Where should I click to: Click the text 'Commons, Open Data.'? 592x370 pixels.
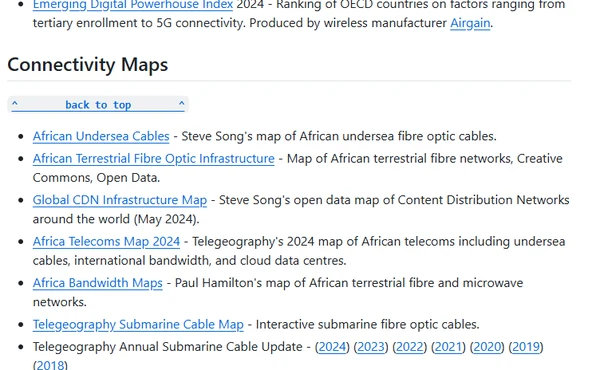(96, 177)
